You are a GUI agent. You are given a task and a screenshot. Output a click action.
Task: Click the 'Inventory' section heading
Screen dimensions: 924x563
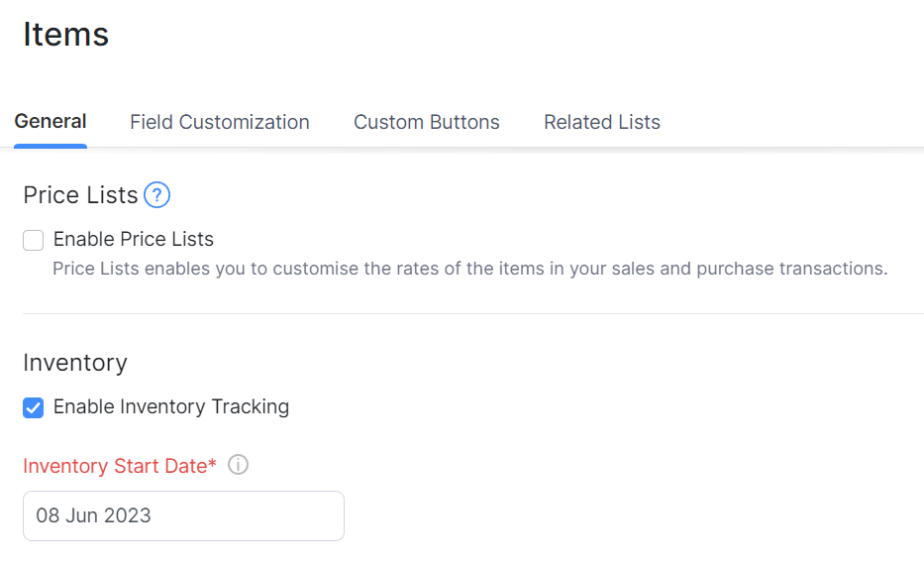[x=75, y=363]
